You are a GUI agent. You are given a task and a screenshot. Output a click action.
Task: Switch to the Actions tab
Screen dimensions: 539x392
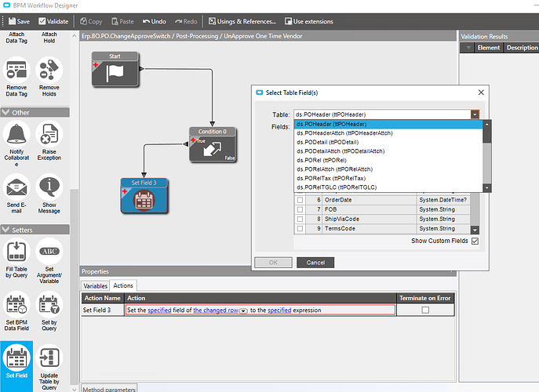(x=123, y=285)
